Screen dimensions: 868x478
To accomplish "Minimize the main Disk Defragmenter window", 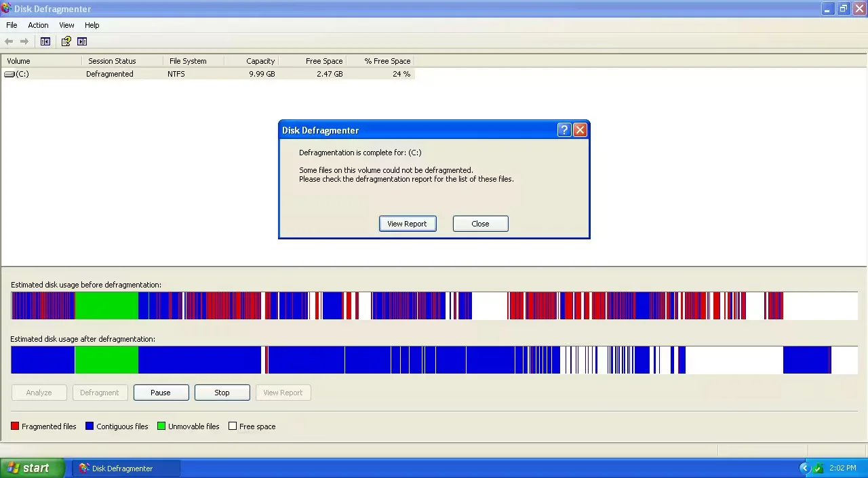I will (828, 9).
